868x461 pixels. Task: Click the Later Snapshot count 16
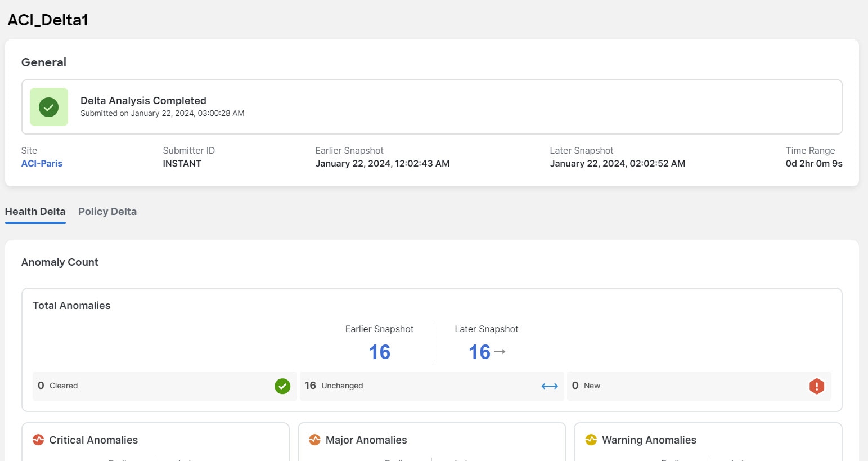pyautogui.click(x=480, y=352)
